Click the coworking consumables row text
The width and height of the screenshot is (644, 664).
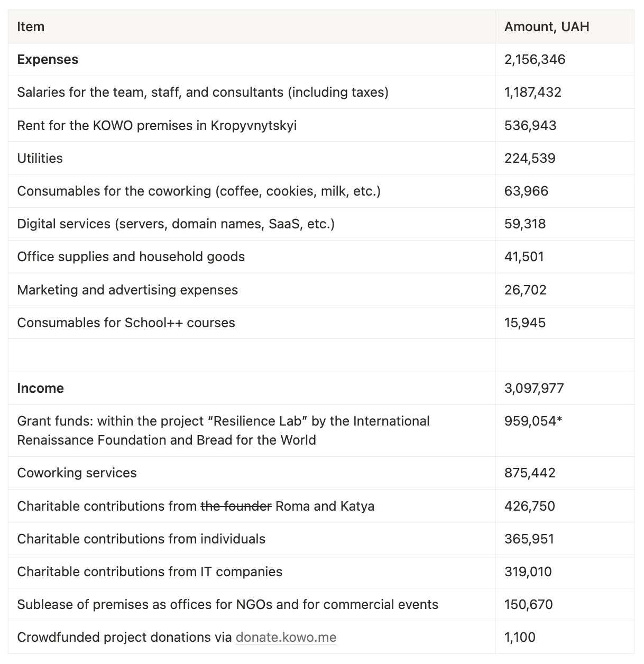click(x=198, y=191)
